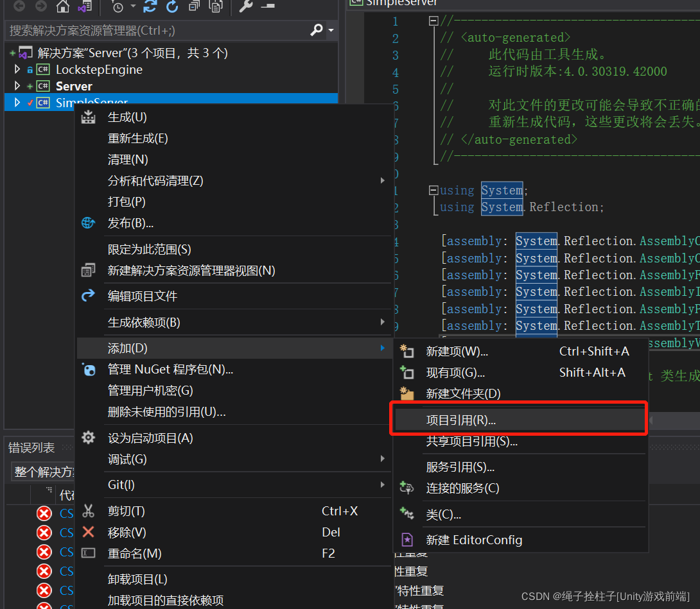Click the blue arrow icon for 编辑项目文件

[88, 295]
